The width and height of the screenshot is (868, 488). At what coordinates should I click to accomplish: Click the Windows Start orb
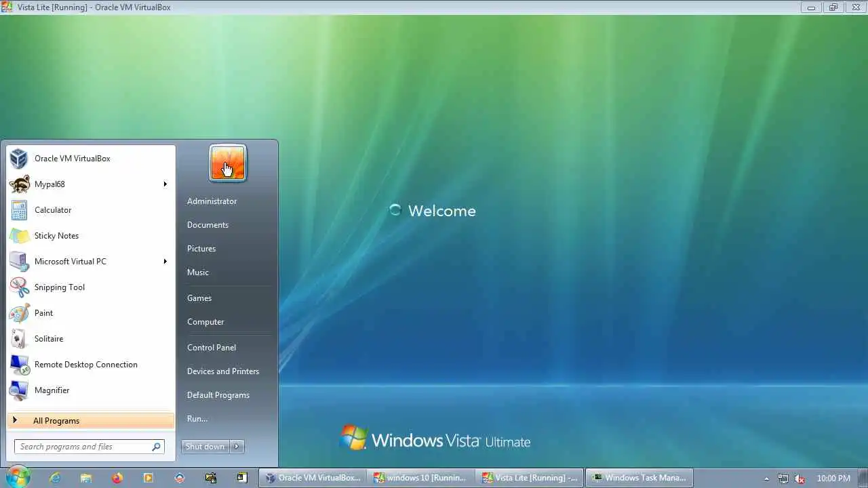point(18,476)
